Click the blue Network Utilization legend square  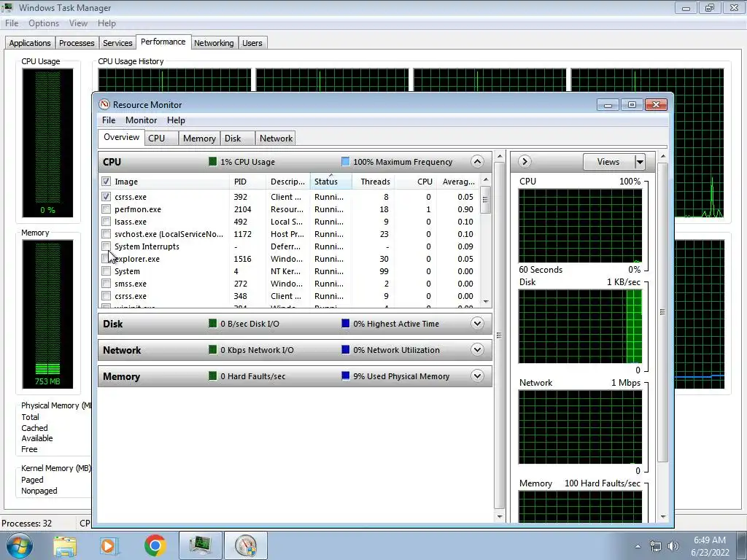(x=345, y=349)
